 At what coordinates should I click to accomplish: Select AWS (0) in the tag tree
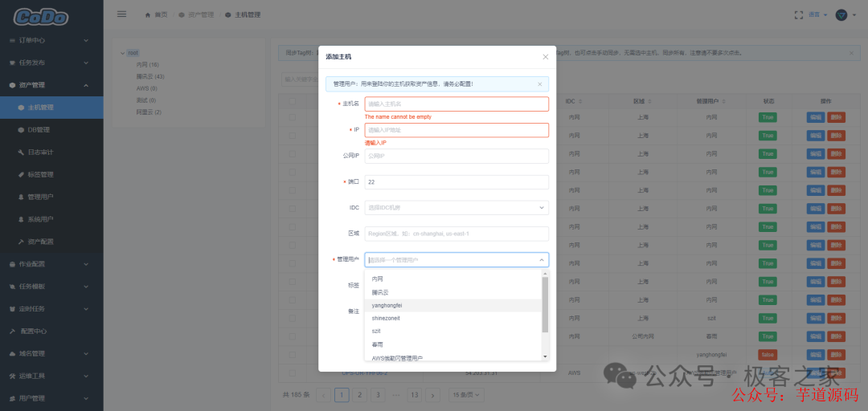click(x=147, y=88)
